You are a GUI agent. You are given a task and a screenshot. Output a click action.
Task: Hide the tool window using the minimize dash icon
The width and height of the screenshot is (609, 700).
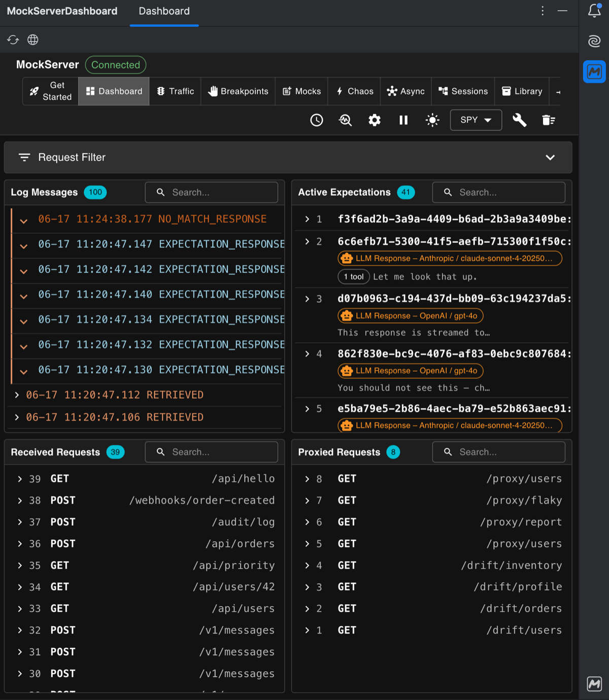[x=562, y=11]
